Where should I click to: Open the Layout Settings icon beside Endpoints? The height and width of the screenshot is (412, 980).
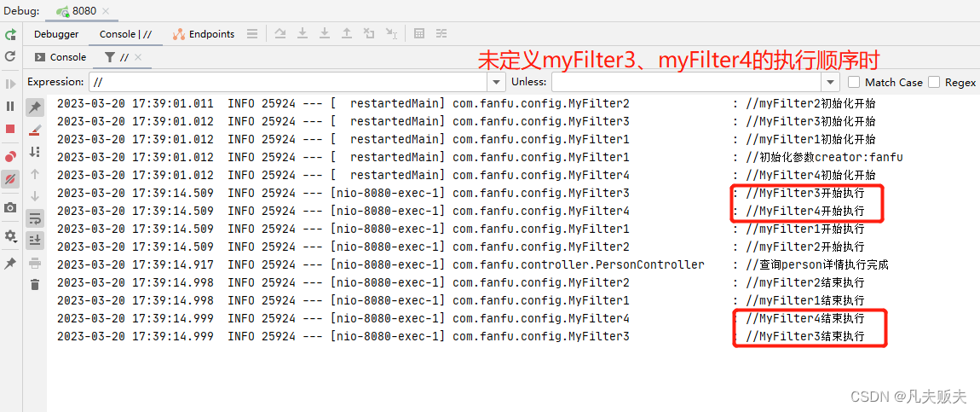pyautogui.click(x=252, y=34)
